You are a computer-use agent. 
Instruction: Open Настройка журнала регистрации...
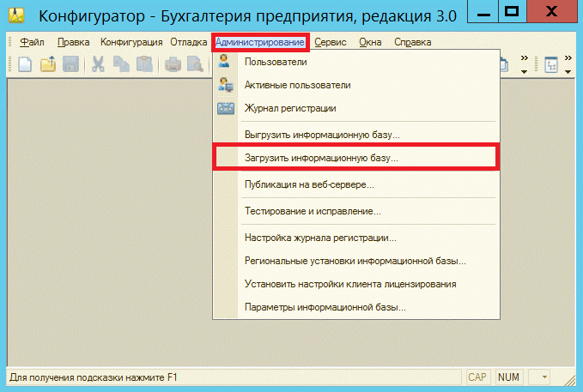click(356, 238)
